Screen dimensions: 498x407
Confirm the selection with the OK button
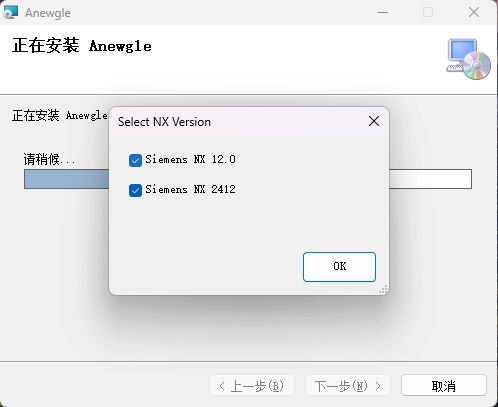[x=339, y=267]
